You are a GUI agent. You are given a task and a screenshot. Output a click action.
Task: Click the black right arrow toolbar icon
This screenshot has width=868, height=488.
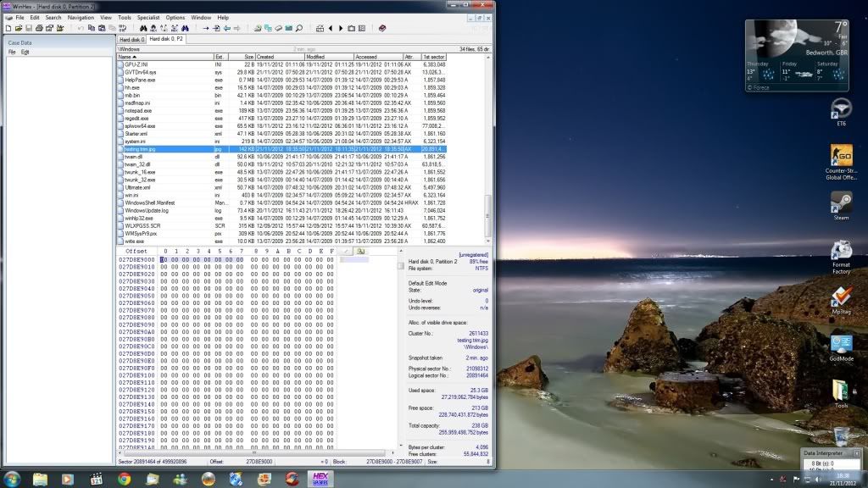coord(341,28)
